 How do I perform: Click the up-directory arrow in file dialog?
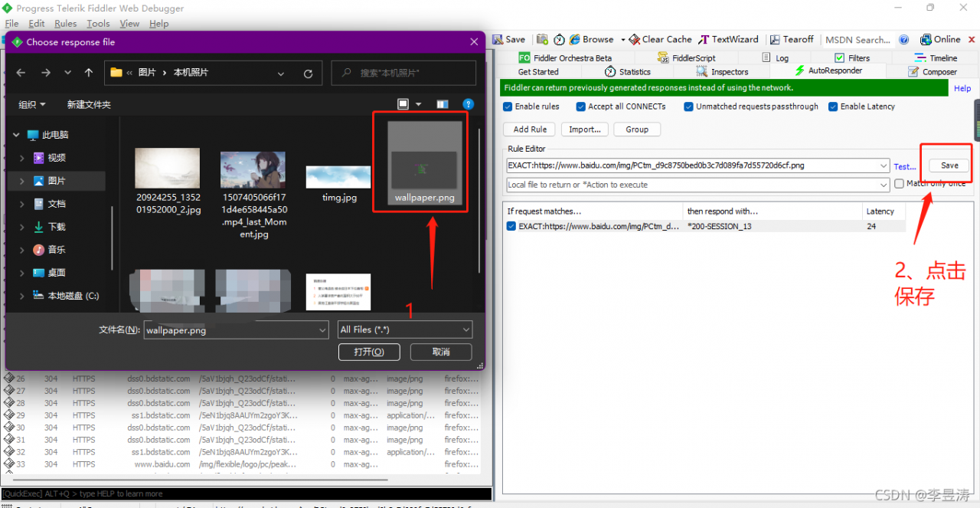point(89,73)
